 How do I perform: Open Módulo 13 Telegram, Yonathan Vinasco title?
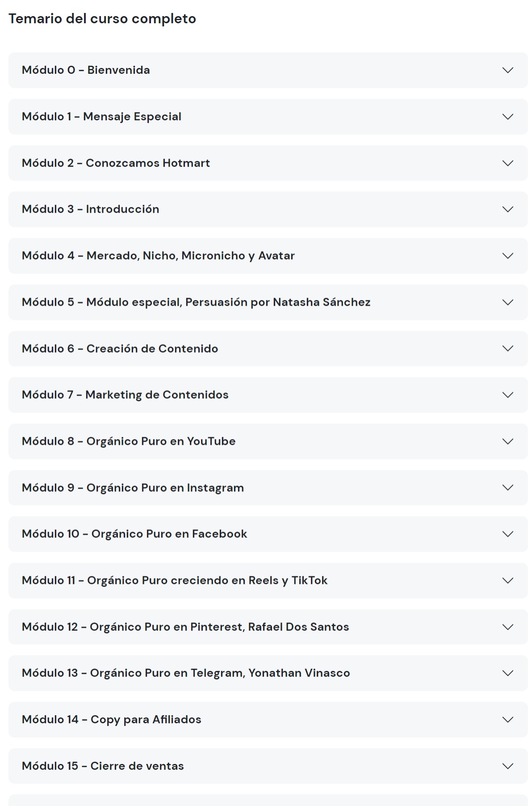pos(186,673)
